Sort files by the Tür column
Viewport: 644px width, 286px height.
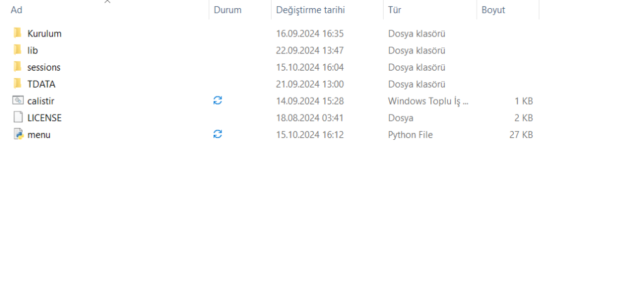395,10
